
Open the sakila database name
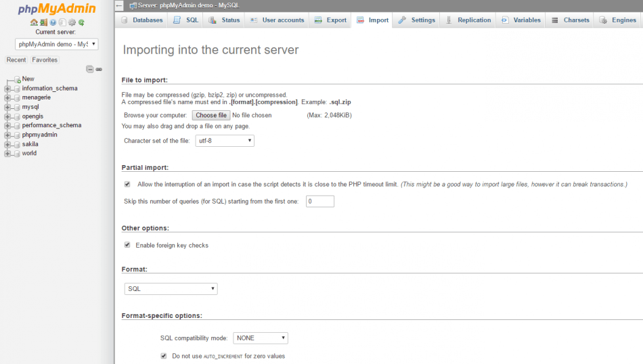[x=30, y=144]
